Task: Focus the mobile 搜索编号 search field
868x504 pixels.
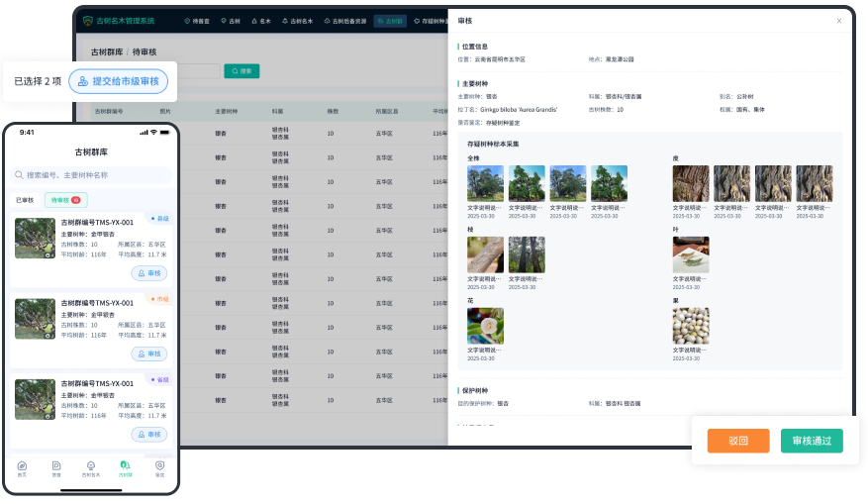Action: click(90, 175)
